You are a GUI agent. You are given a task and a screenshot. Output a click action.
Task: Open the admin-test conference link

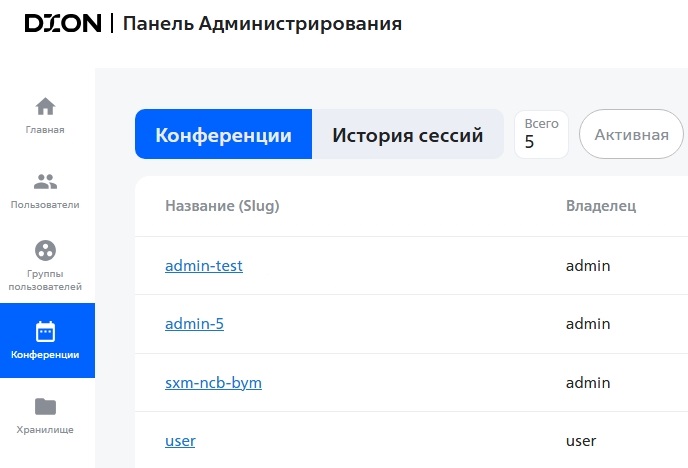point(204,266)
